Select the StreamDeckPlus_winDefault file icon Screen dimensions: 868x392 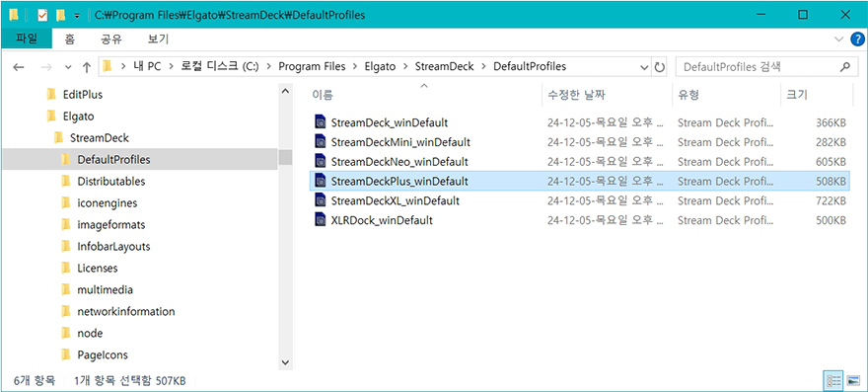click(x=320, y=181)
